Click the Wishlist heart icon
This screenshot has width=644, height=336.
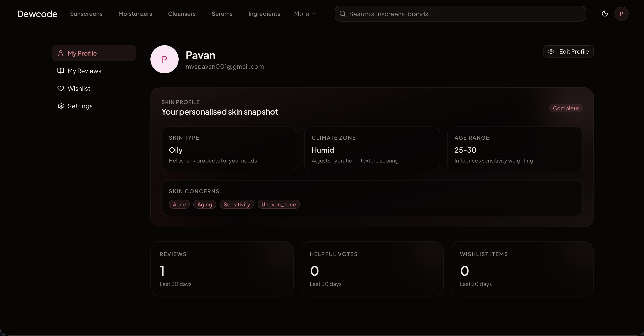[x=60, y=88]
